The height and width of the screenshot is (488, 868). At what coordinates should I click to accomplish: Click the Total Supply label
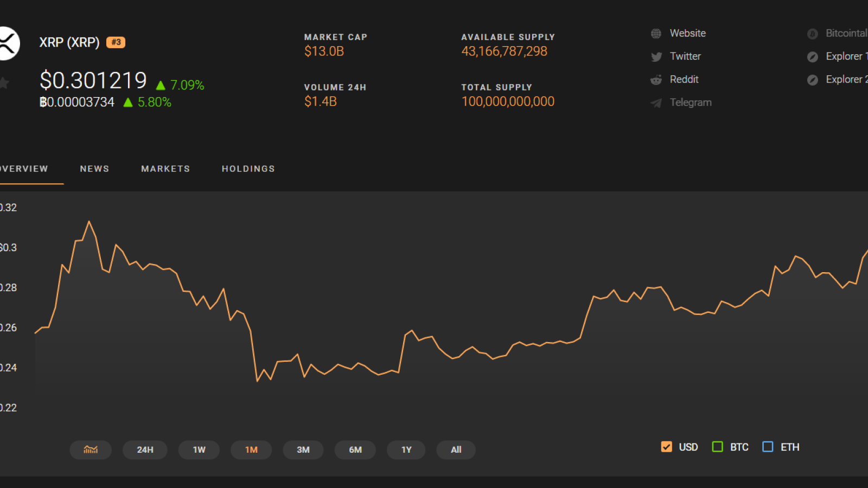point(496,87)
